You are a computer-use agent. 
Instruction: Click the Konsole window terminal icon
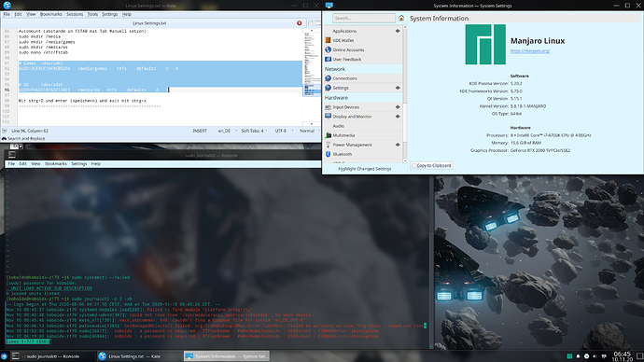(x=12, y=155)
